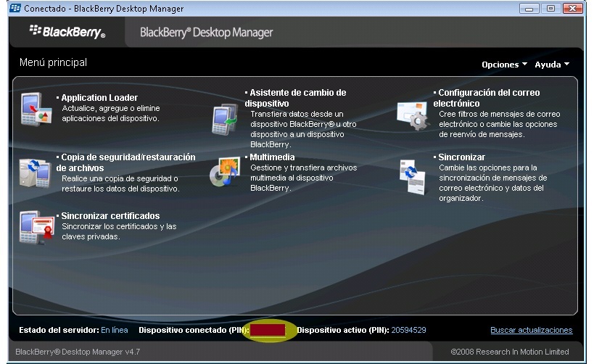Click Realice una copia de seguridad description
Screen dimensions: 594x364
pos(120,183)
